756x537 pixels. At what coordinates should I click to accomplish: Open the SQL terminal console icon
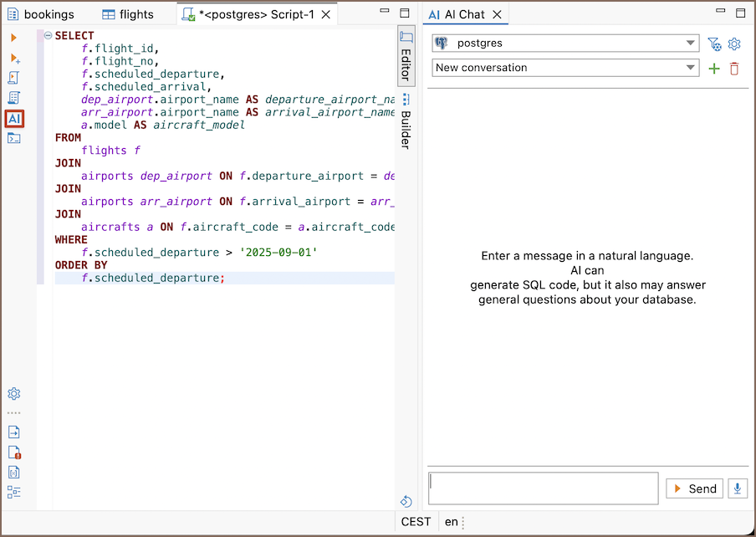point(14,138)
